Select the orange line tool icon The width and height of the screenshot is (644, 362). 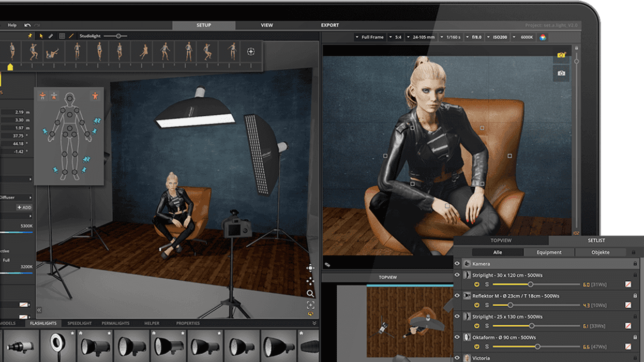pos(71,36)
